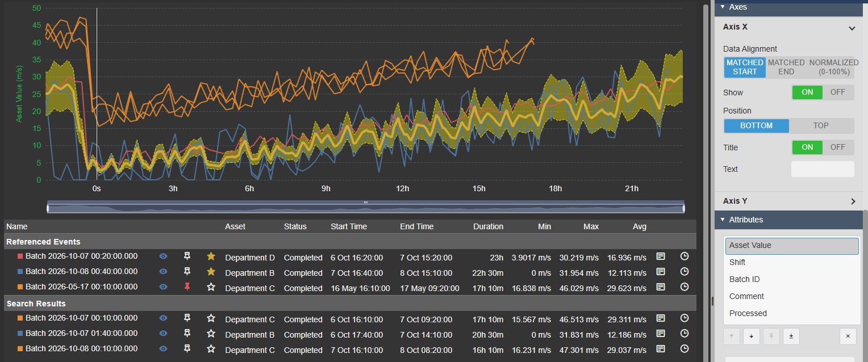868x362 pixels.
Task: Select MATCHED END data alignment
Action: pos(786,68)
